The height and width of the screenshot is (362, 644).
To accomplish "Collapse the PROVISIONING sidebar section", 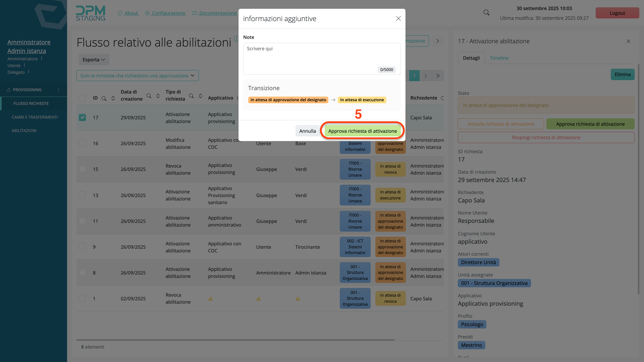I will click(59, 90).
